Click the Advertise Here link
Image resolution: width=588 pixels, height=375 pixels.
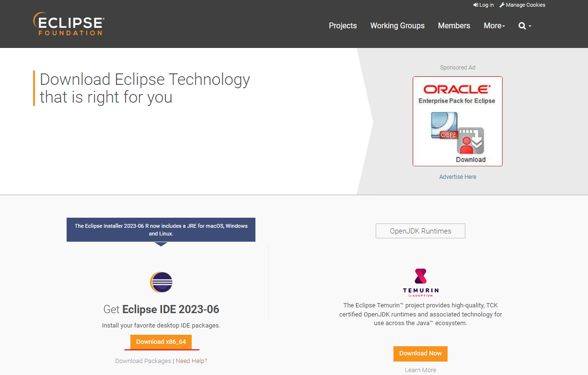(x=458, y=177)
